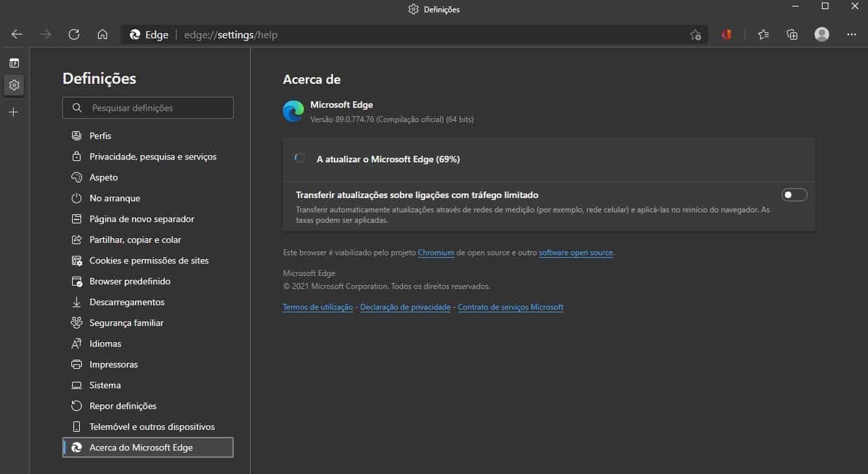The image size is (868, 474).
Task: Click the update progress spinner
Action: click(x=300, y=158)
